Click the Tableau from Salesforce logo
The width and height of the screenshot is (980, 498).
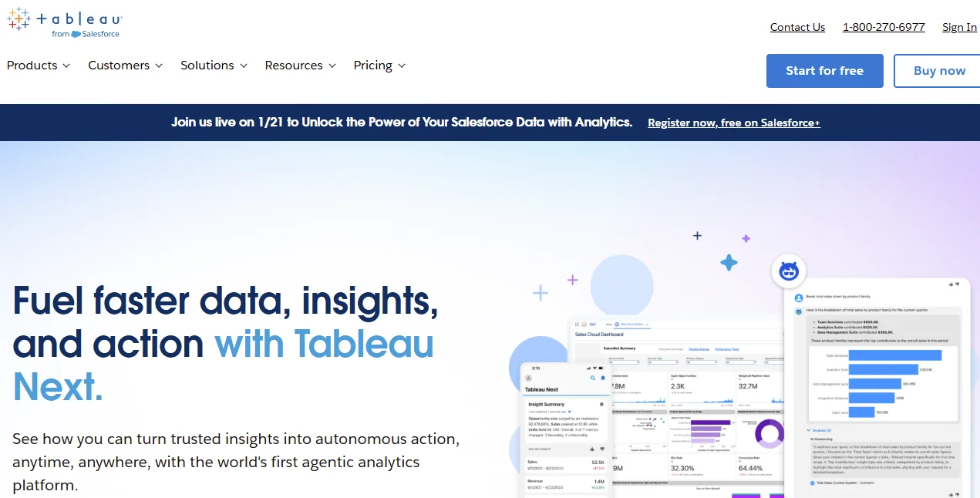pyautogui.click(x=65, y=22)
